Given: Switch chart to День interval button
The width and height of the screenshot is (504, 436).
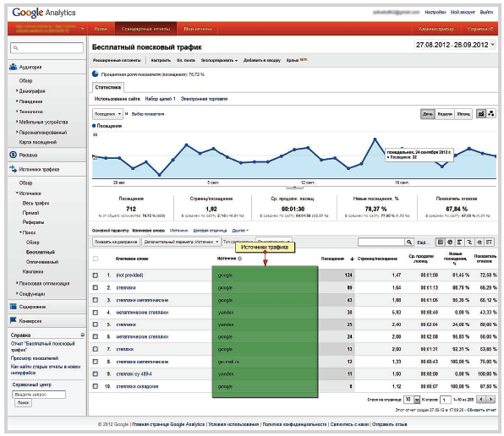Looking at the screenshot, I should (428, 114).
